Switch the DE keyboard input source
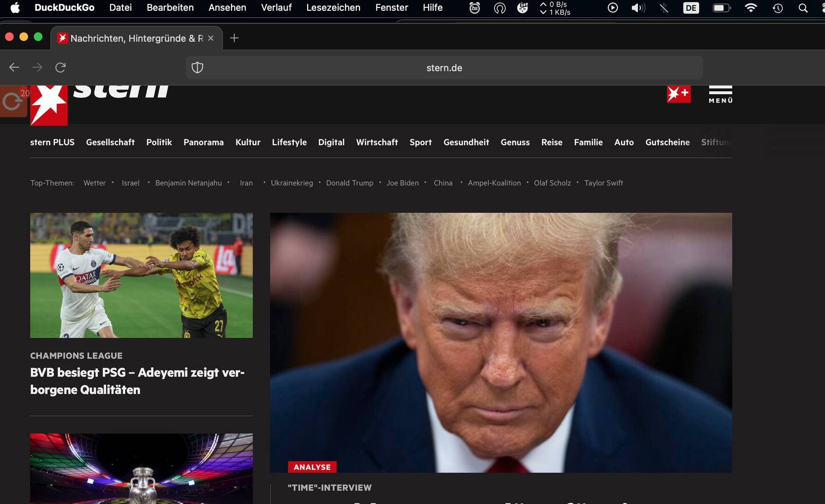This screenshot has width=825, height=504. point(691,8)
